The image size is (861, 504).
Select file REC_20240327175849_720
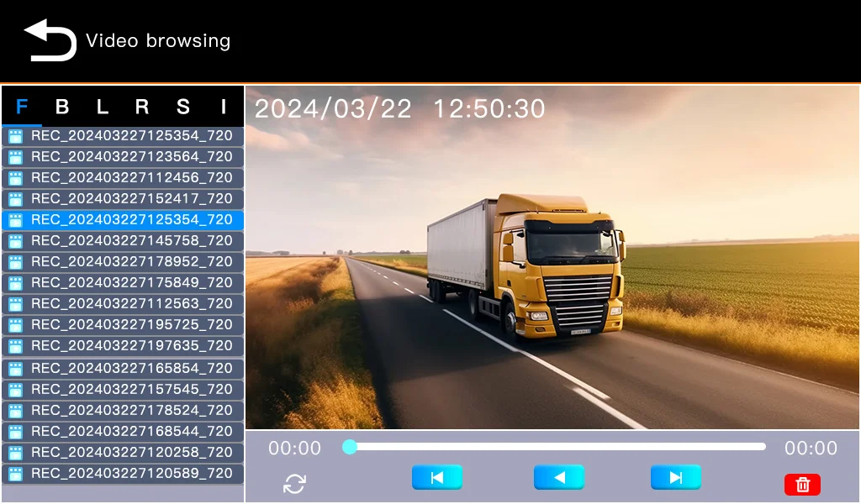[x=123, y=282]
